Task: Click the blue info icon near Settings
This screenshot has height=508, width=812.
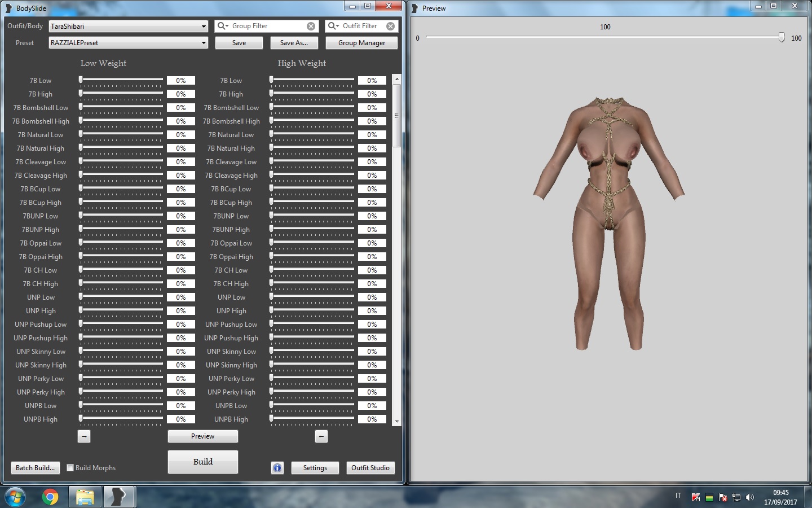Action: pos(277,468)
